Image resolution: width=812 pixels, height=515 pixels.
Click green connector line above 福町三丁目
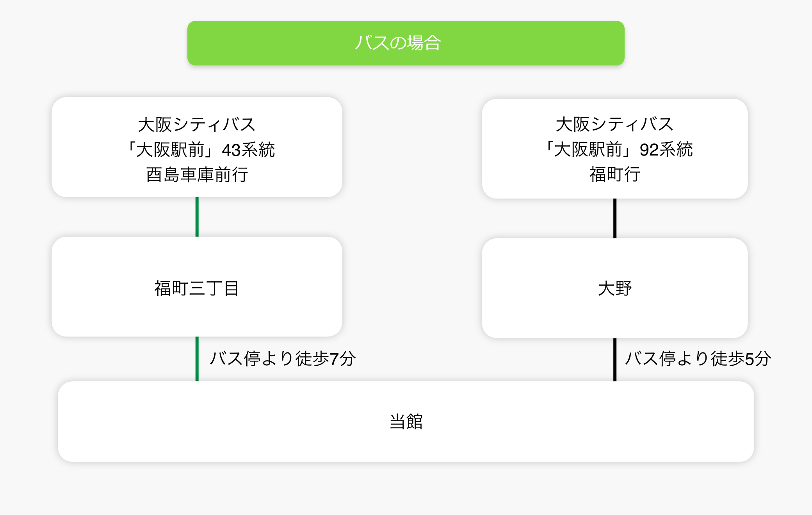[x=197, y=217]
